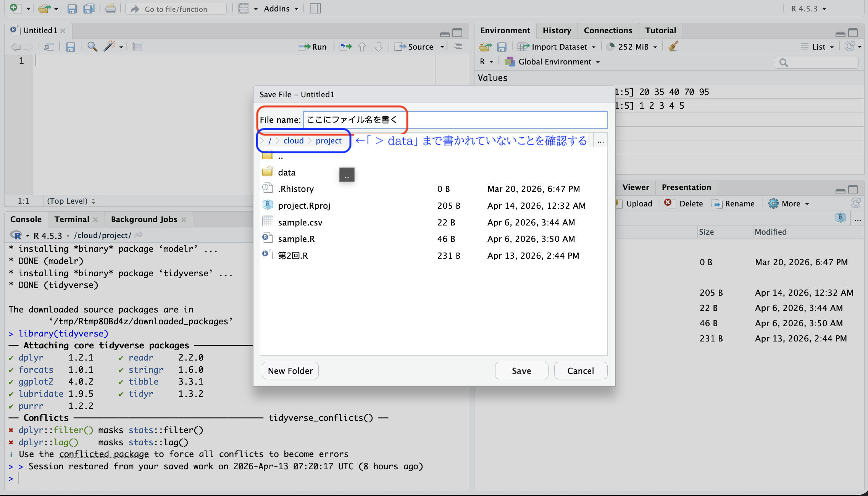The height and width of the screenshot is (496, 868).
Task: Click the re-run previous code icon
Action: coord(346,47)
